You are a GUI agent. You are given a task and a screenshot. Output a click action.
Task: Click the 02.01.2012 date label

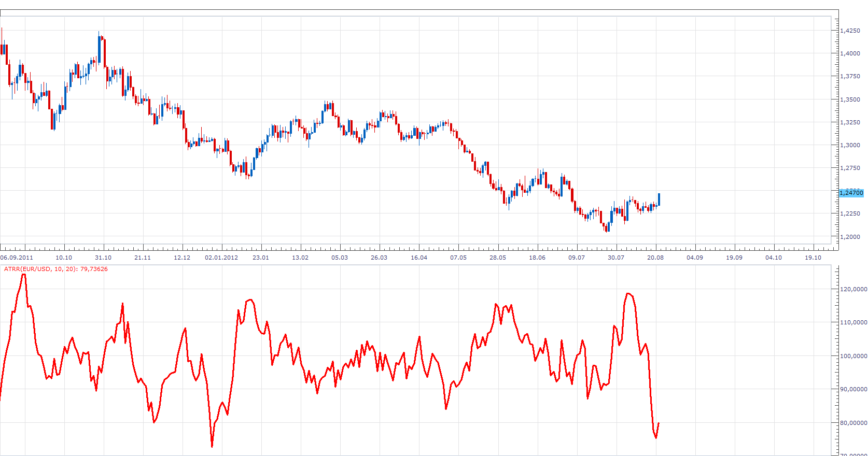pyautogui.click(x=221, y=258)
